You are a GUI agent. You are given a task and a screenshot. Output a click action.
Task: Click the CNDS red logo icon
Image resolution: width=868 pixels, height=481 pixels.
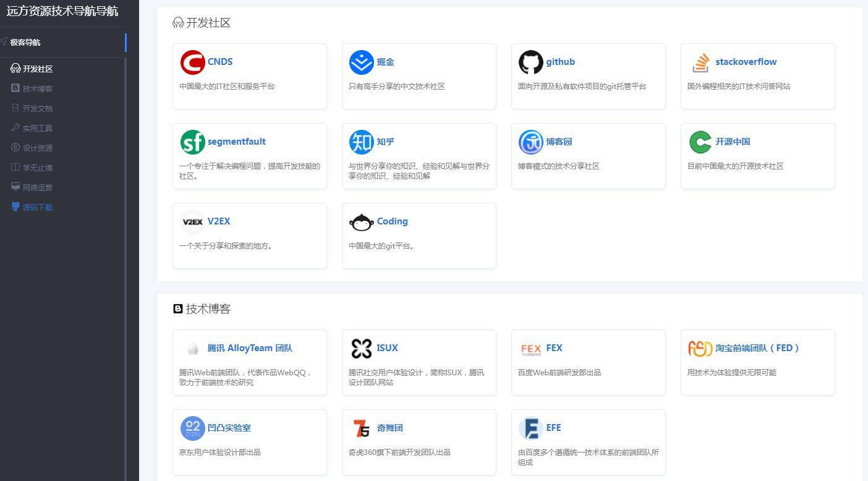(192, 62)
